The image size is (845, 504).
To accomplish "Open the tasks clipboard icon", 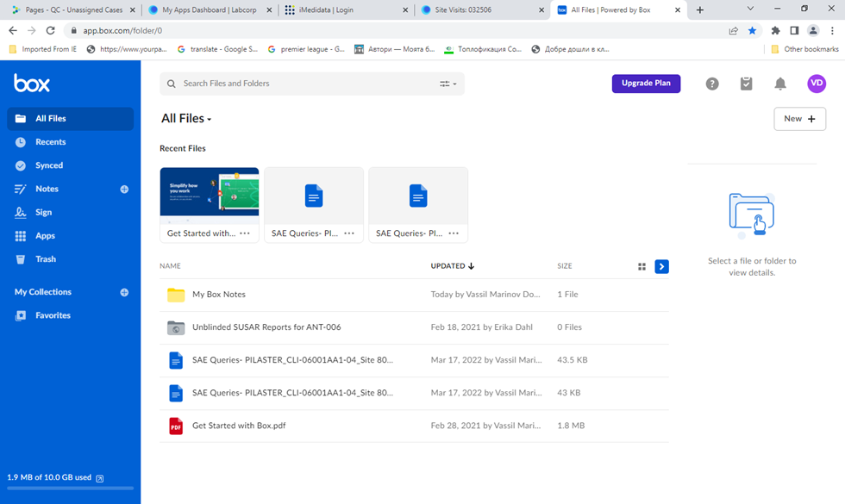I will (746, 84).
